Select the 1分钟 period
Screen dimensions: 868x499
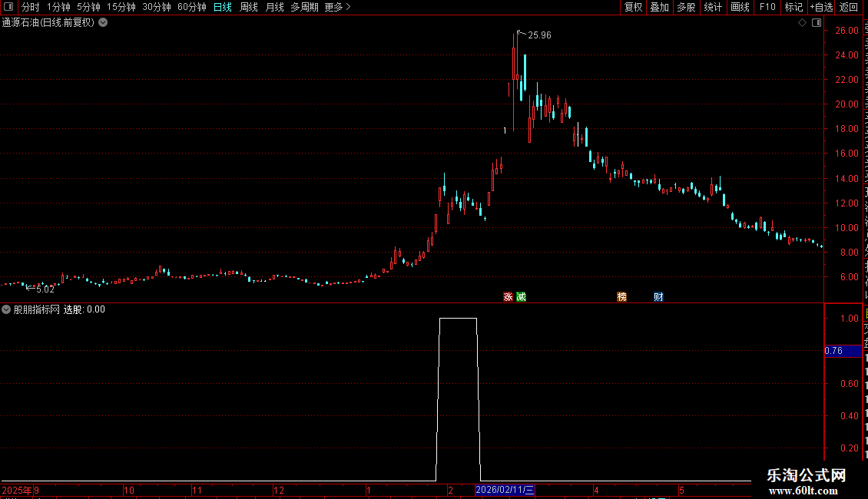point(58,7)
